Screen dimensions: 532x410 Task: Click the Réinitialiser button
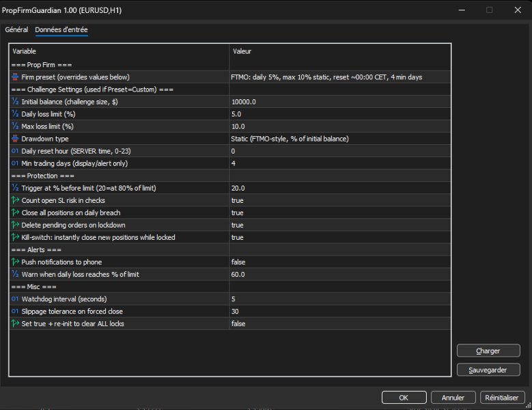click(502, 398)
